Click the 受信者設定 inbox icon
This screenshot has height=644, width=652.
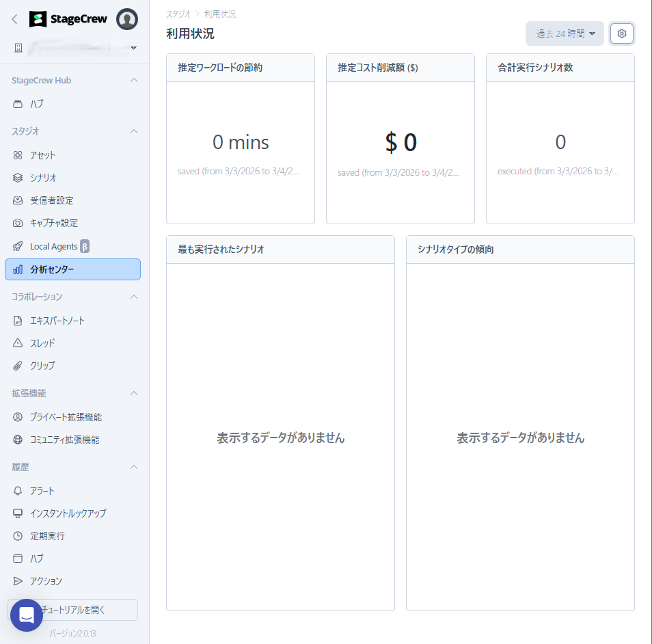[x=18, y=200]
